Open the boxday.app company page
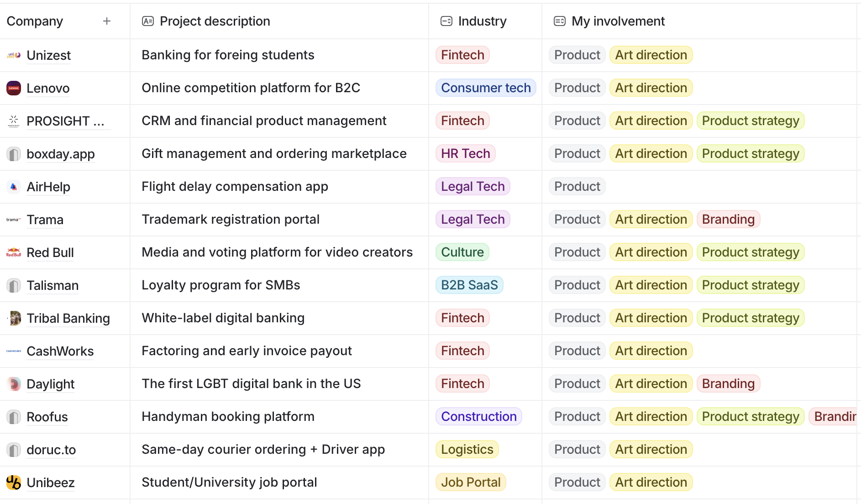This screenshot has height=504, width=861. [x=60, y=154]
